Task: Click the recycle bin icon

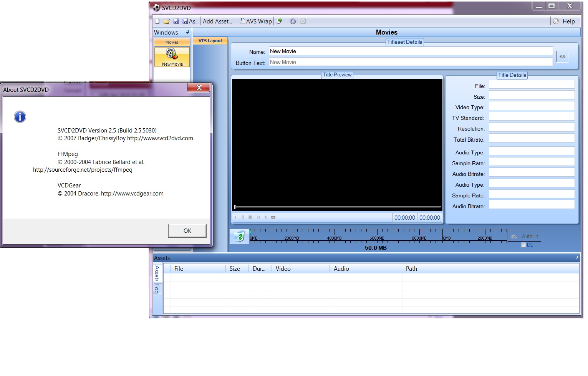Action: (240, 236)
